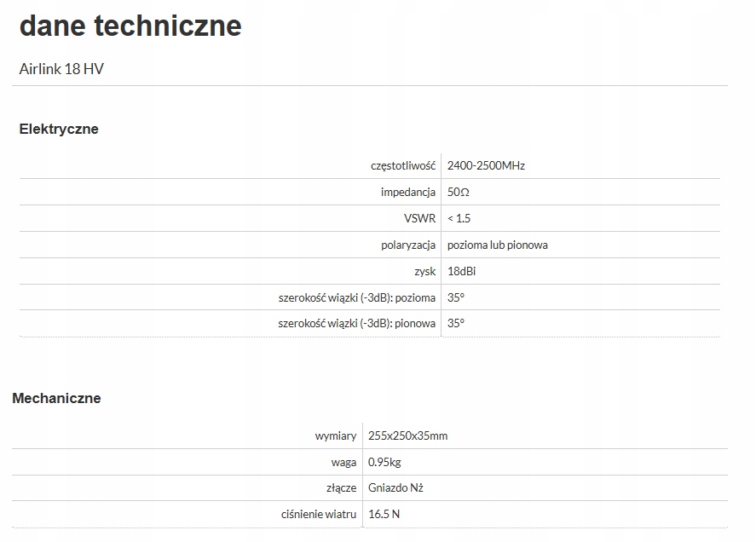Click the 'ciśnienie wiatru' row label

(319, 515)
